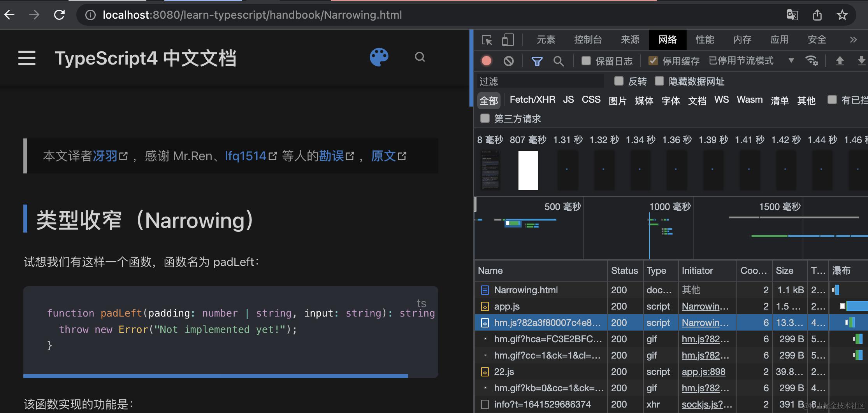Select the 8 毫秒 filmstrip screenshot
The image size is (868, 413).
[x=490, y=170]
